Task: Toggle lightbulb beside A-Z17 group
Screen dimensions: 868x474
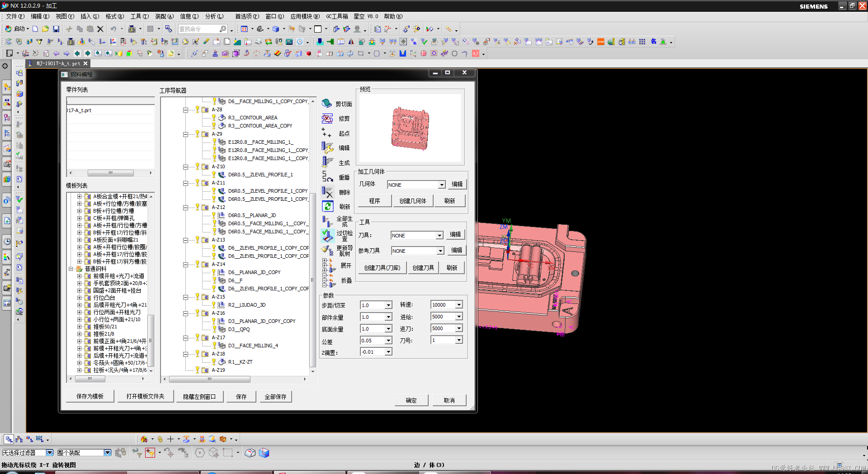Action: 197,337
